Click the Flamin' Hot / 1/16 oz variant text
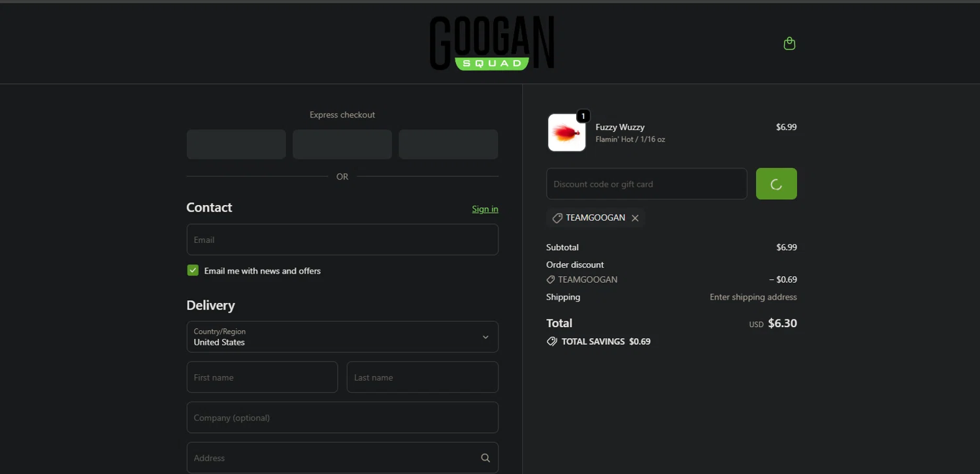The image size is (980, 474). [630, 140]
